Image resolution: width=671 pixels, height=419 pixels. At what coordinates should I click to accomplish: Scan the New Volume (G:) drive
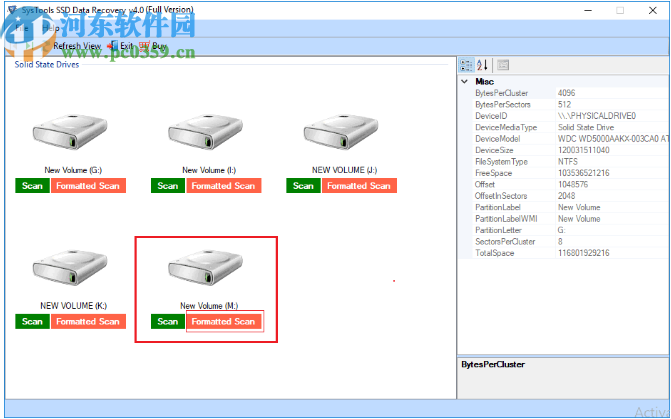(x=32, y=186)
